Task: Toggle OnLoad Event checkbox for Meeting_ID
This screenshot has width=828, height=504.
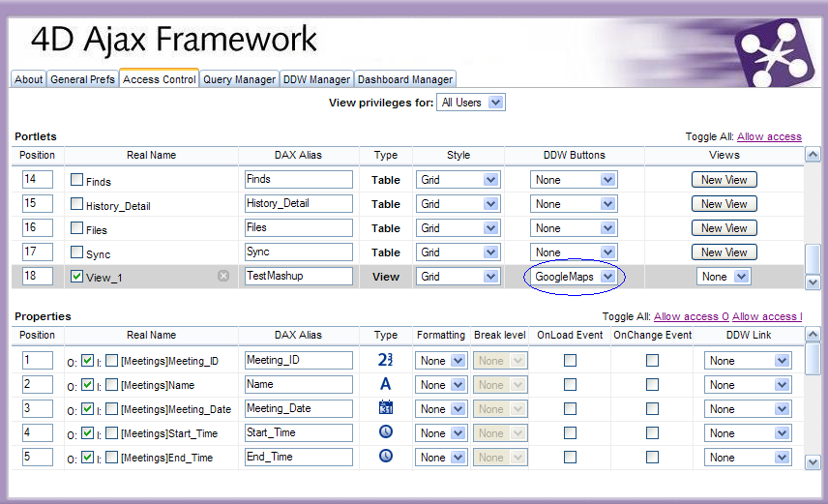Action: 570,360
